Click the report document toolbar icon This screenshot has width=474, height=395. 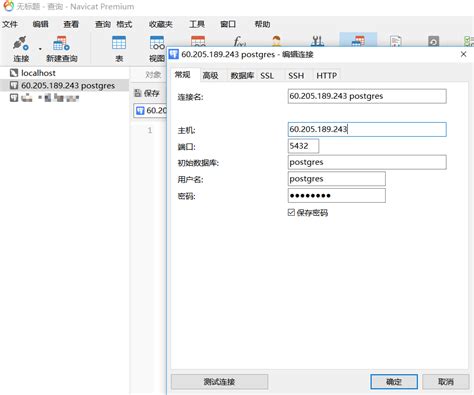(396, 41)
